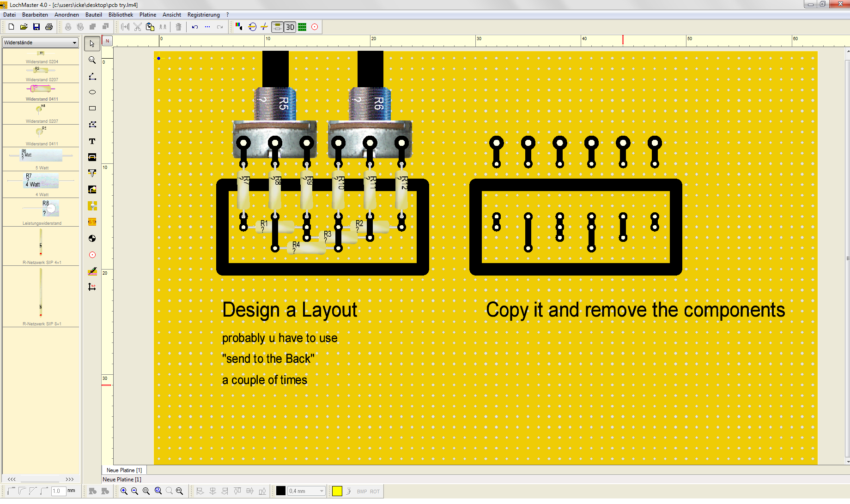Click the bend radius 1.0 mm field
This screenshot has height=504, width=850.
[x=58, y=491]
